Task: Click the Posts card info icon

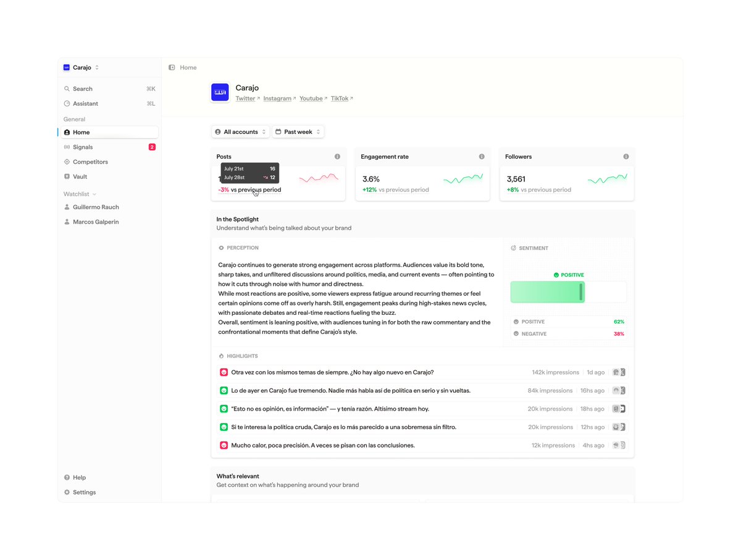Action: tap(337, 157)
